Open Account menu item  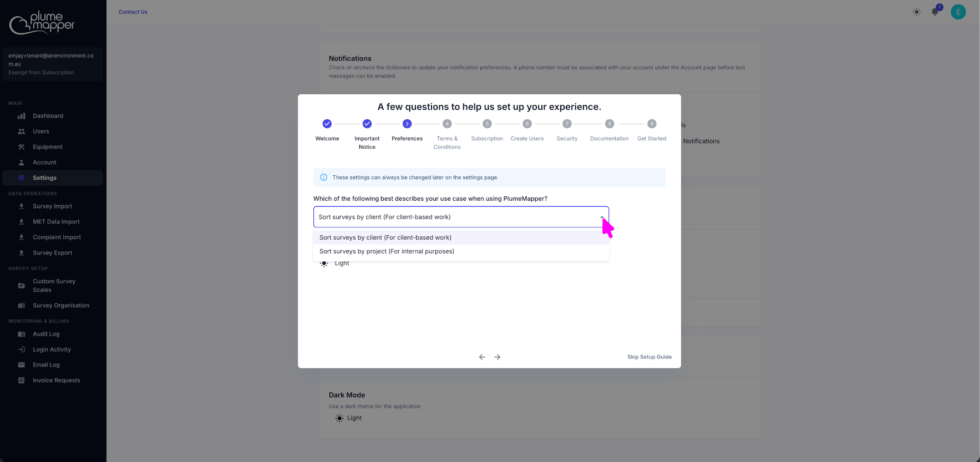[53, 163]
